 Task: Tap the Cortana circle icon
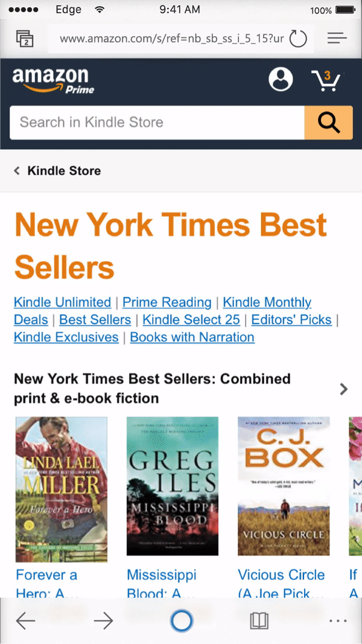click(x=182, y=620)
